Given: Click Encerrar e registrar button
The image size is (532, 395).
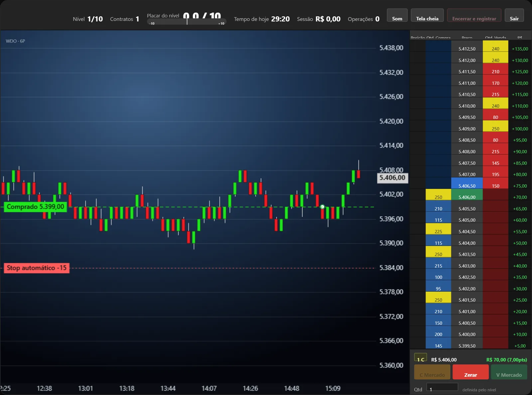Looking at the screenshot, I should 474,15.
